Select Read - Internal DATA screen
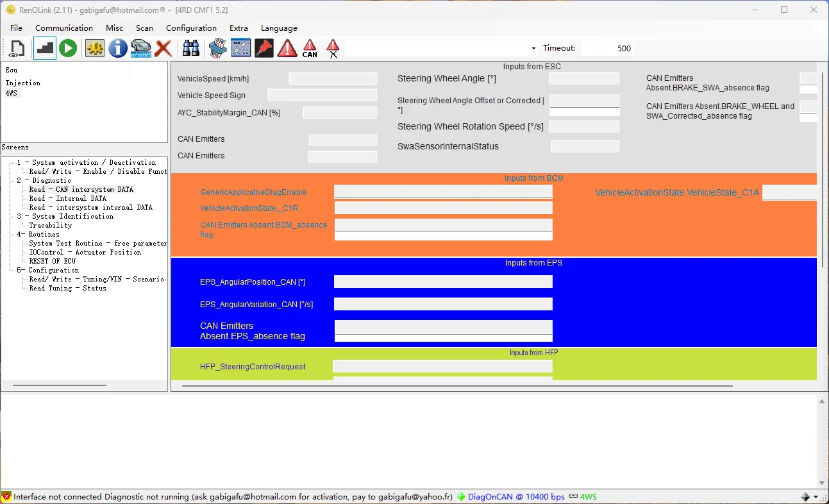Image resolution: width=829 pixels, height=504 pixels. (67, 198)
